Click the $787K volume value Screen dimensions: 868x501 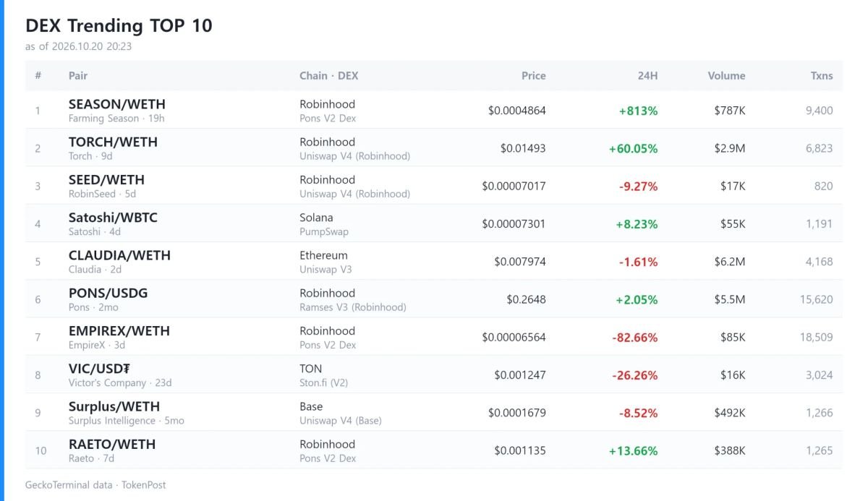730,111
